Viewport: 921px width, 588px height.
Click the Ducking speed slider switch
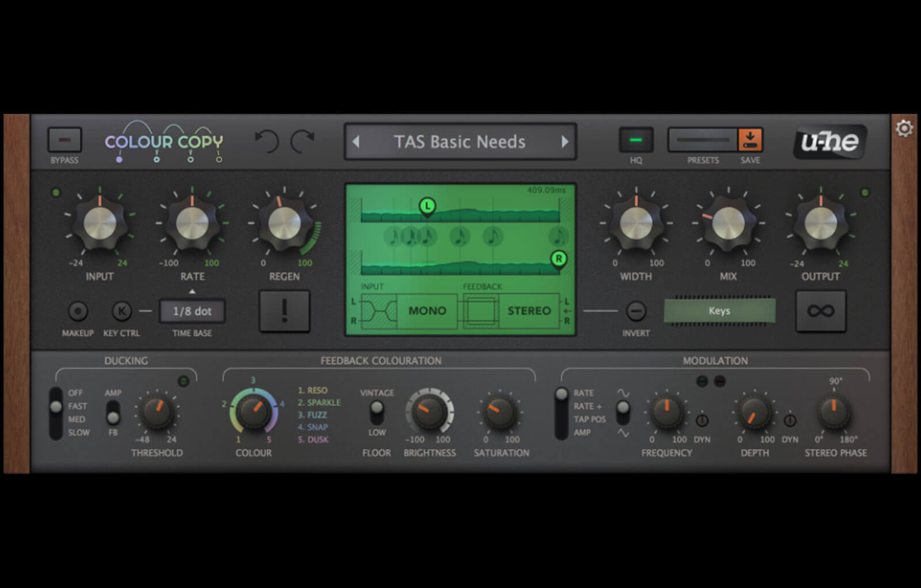coord(55,412)
